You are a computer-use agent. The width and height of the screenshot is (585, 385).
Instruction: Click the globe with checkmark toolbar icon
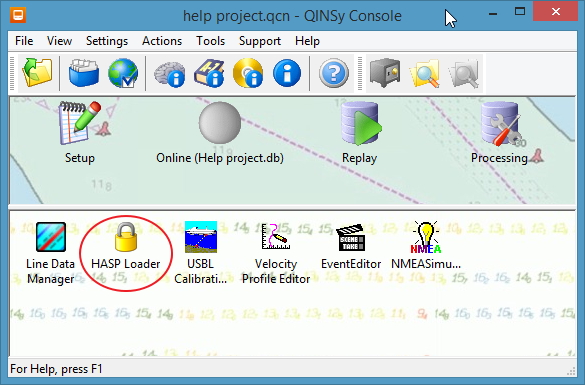tap(123, 73)
